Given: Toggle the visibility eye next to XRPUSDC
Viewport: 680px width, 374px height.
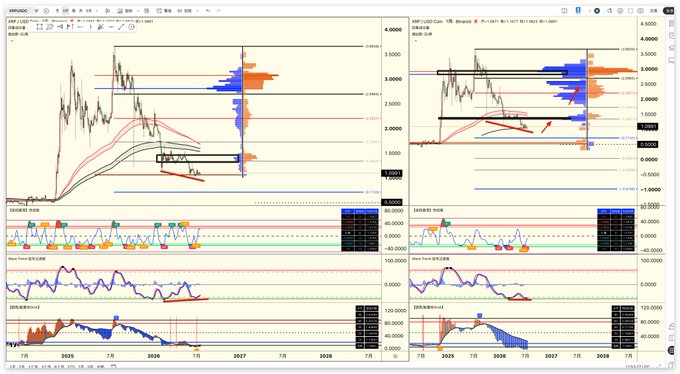Looking at the screenshot, I should tap(37, 11).
